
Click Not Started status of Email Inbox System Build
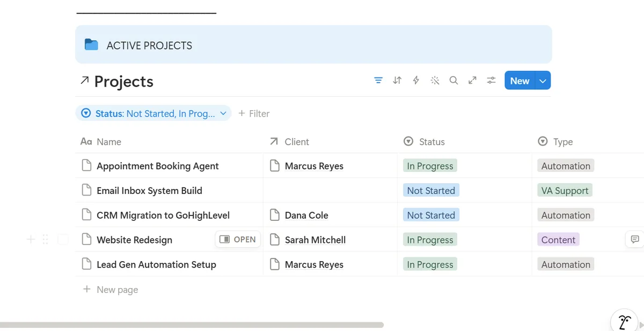(x=431, y=191)
